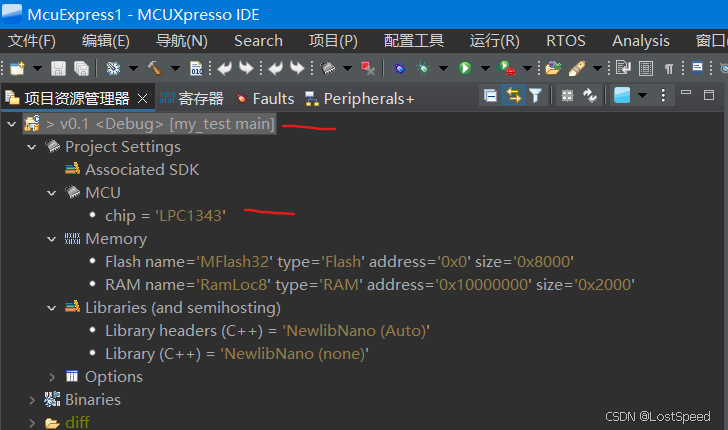The image size is (728, 430).
Task: Click the light blue square view icon
Action: 622,95
